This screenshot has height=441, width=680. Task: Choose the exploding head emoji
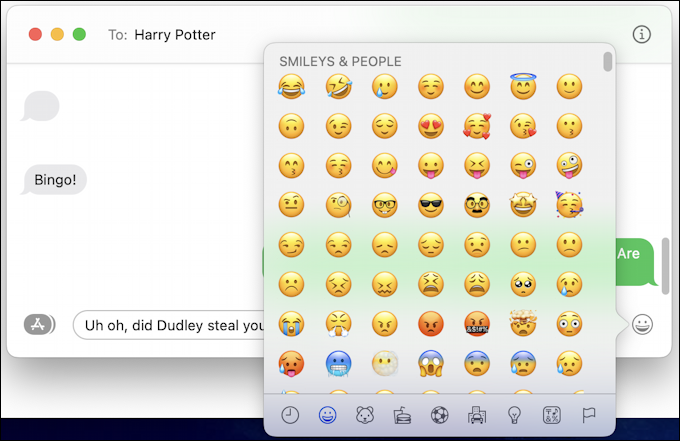coord(523,323)
